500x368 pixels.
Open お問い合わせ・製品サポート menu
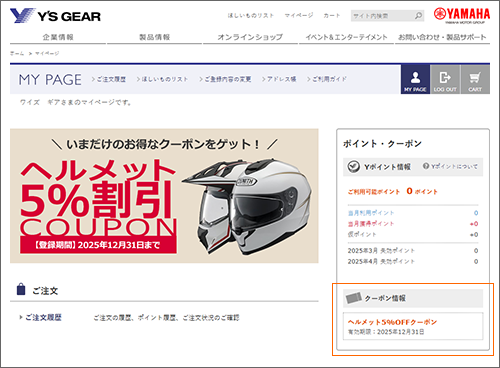click(442, 37)
